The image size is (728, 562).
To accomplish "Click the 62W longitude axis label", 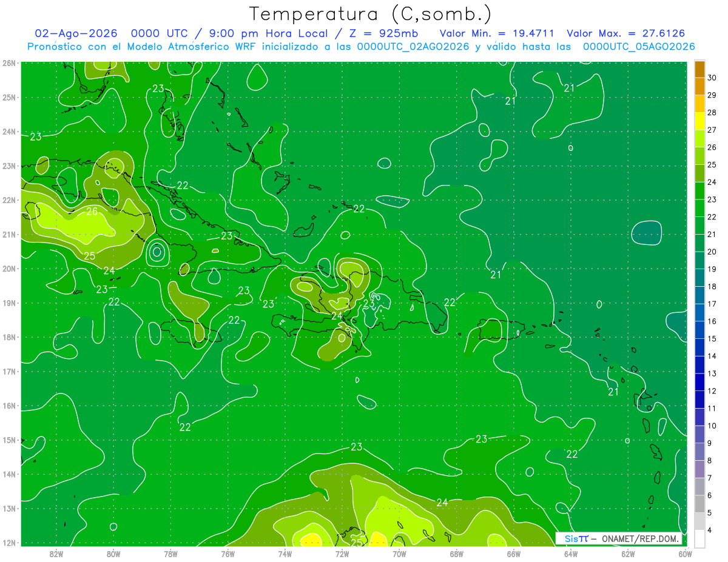I will [x=628, y=554].
